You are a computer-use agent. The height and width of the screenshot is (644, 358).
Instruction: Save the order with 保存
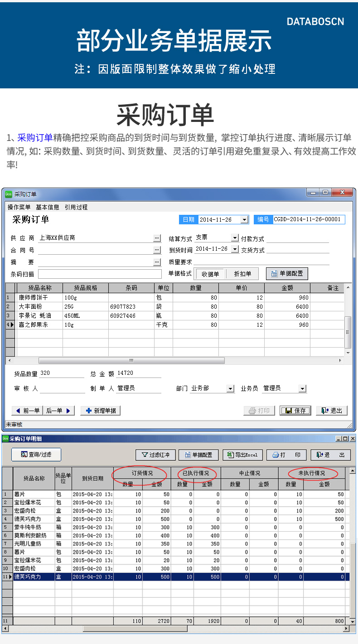pyautogui.click(x=295, y=411)
